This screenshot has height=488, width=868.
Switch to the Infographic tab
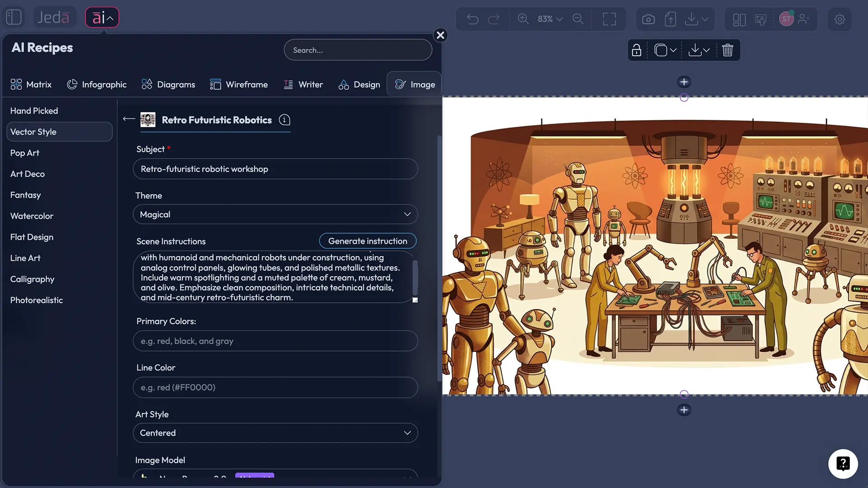(97, 84)
